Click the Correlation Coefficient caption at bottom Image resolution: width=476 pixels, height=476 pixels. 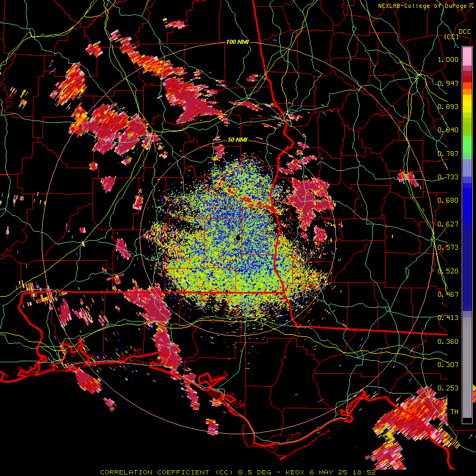tap(237, 472)
